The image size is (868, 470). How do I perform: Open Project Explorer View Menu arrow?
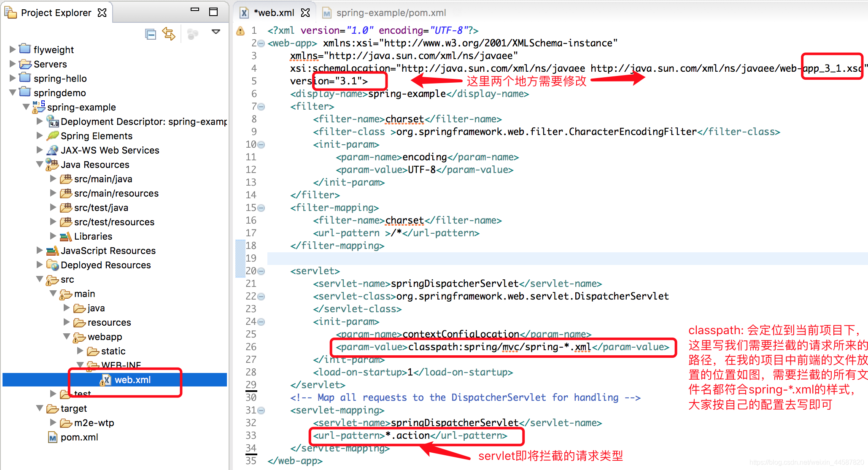tap(216, 32)
